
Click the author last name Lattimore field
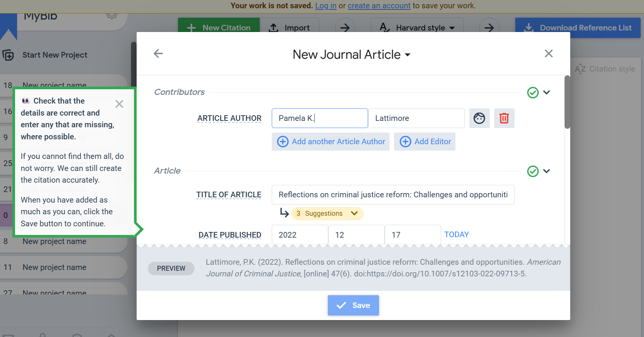click(x=416, y=118)
